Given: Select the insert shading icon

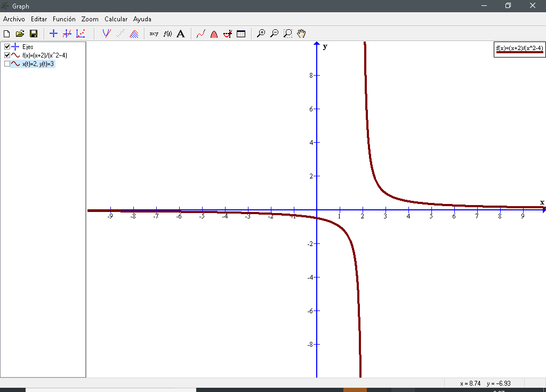Looking at the screenshot, I should (x=134, y=34).
